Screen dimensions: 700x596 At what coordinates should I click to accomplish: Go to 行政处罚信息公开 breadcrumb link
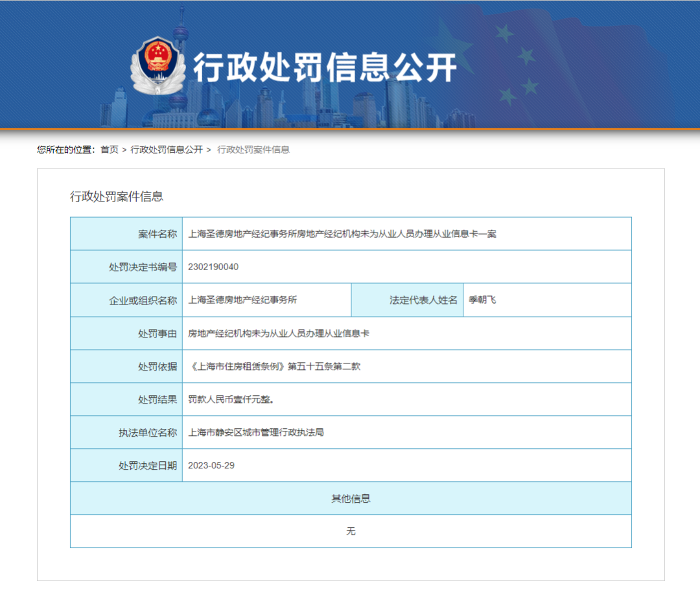(x=167, y=150)
